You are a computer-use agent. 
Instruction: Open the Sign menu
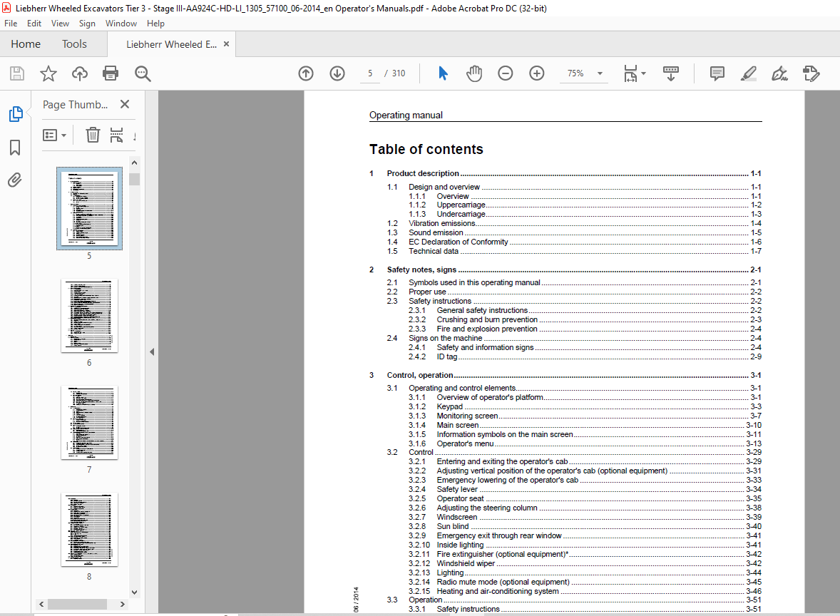pyautogui.click(x=87, y=24)
